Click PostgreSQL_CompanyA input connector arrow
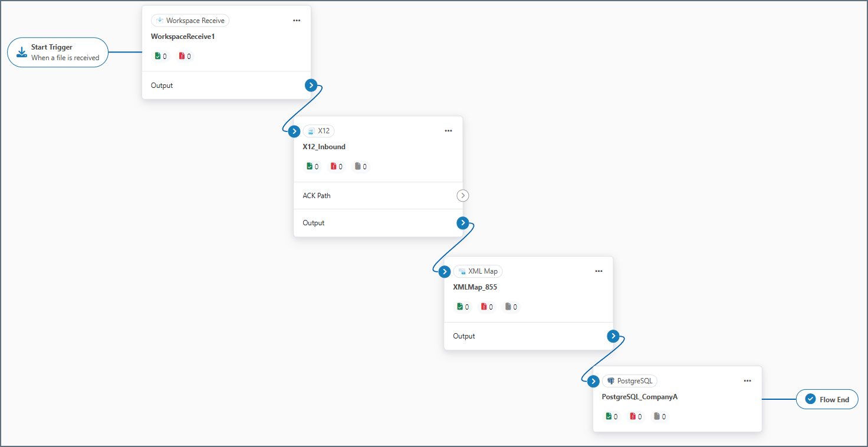This screenshot has width=868, height=447. pos(594,381)
